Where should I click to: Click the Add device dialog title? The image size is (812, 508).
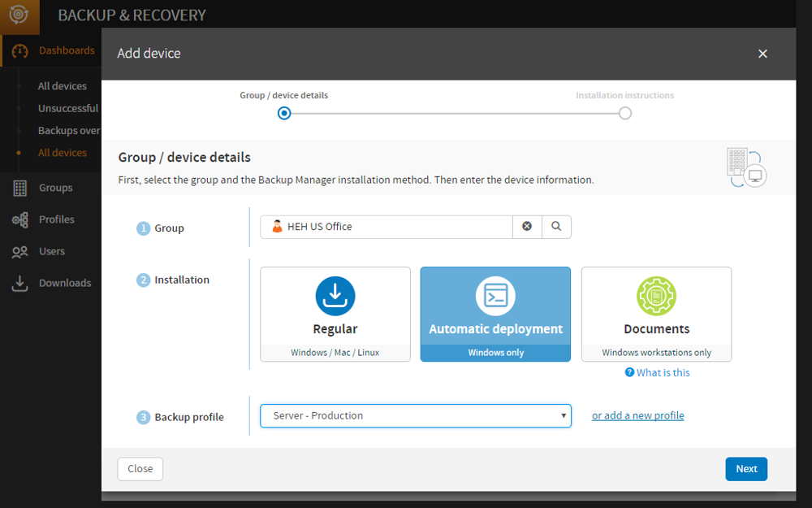149,54
